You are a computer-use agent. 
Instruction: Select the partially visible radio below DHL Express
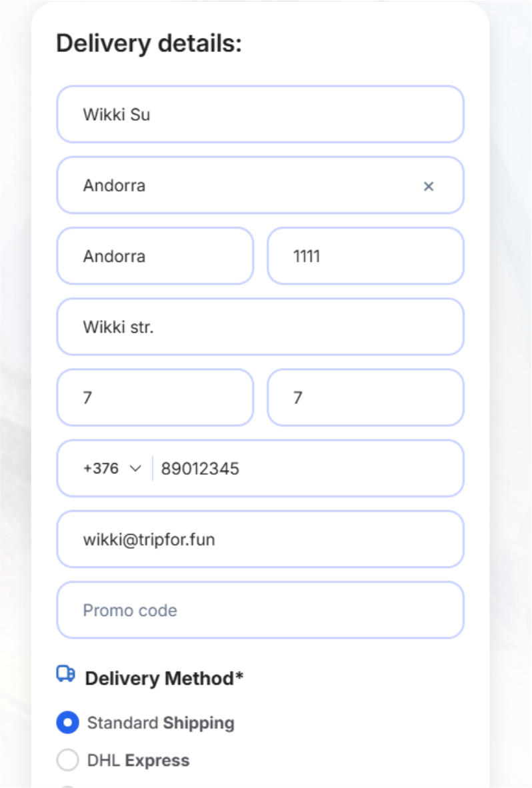tap(68, 786)
